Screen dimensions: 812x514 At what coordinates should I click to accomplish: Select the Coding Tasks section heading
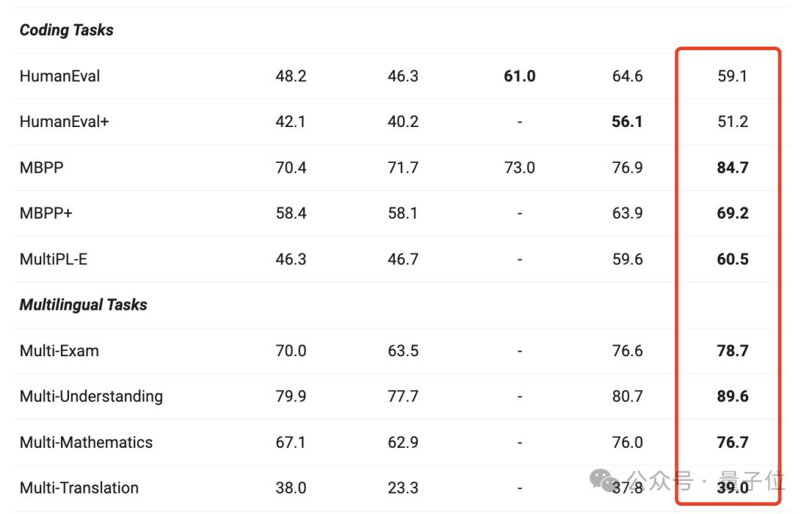66,30
